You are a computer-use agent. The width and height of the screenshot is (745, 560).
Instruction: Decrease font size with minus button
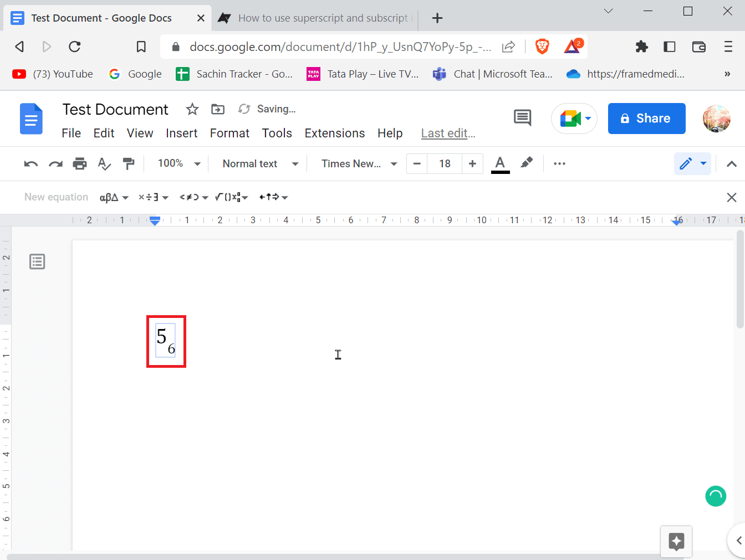point(417,163)
